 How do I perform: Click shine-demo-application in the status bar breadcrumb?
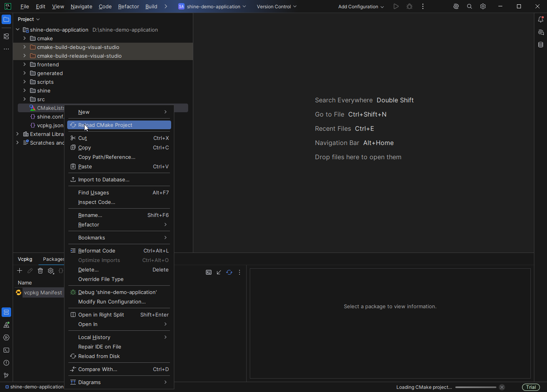point(34,387)
